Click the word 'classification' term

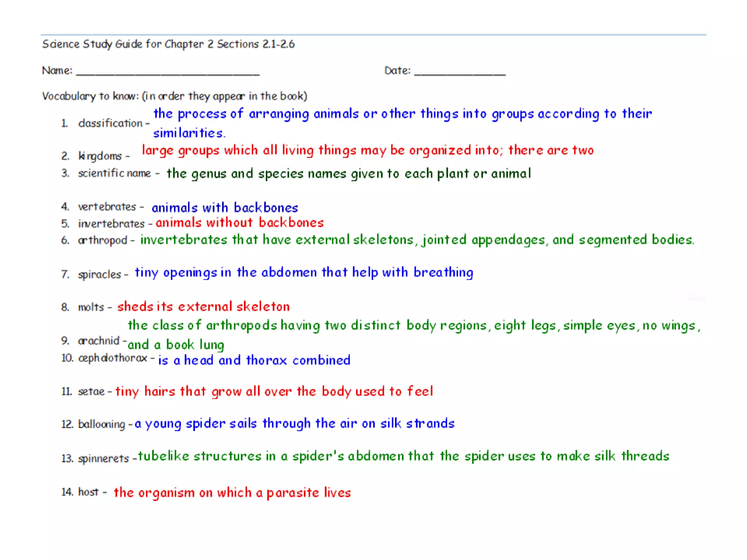coord(110,123)
